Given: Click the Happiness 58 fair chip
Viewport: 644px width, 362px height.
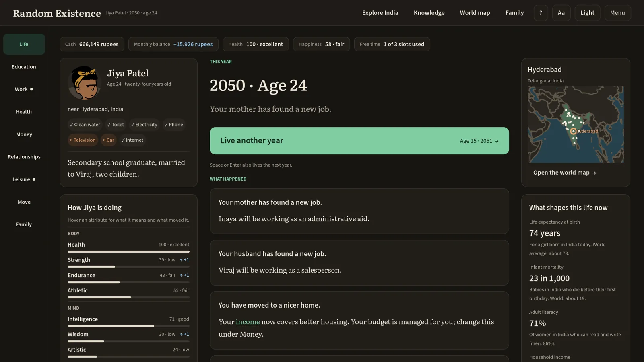Looking at the screenshot, I should pyautogui.click(x=321, y=44).
